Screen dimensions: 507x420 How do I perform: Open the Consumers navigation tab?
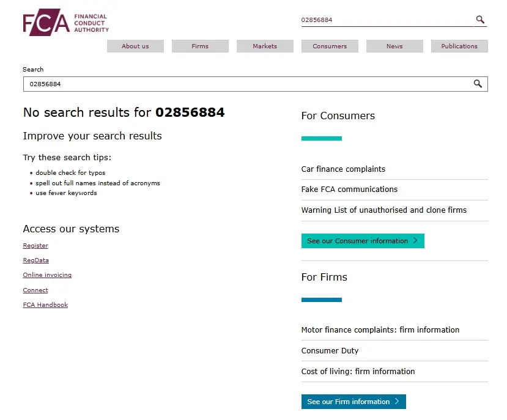(x=330, y=46)
